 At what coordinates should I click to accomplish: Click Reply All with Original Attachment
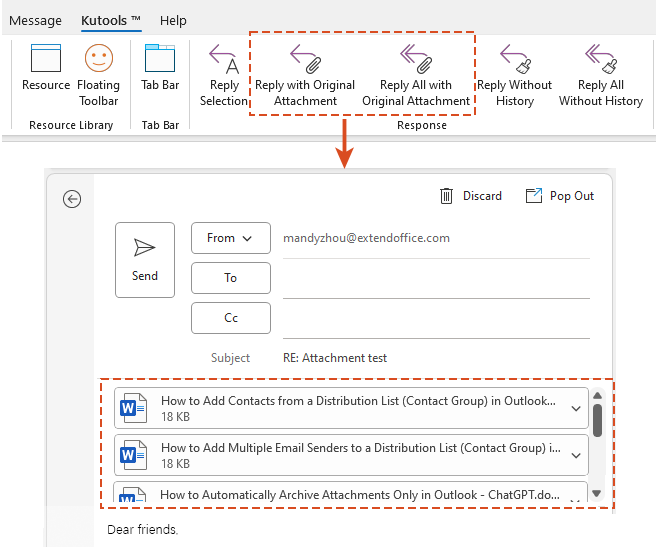(x=415, y=60)
